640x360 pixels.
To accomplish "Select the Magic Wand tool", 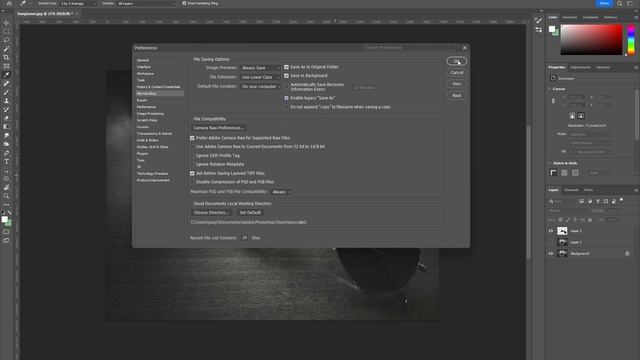I will click(x=6, y=49).
